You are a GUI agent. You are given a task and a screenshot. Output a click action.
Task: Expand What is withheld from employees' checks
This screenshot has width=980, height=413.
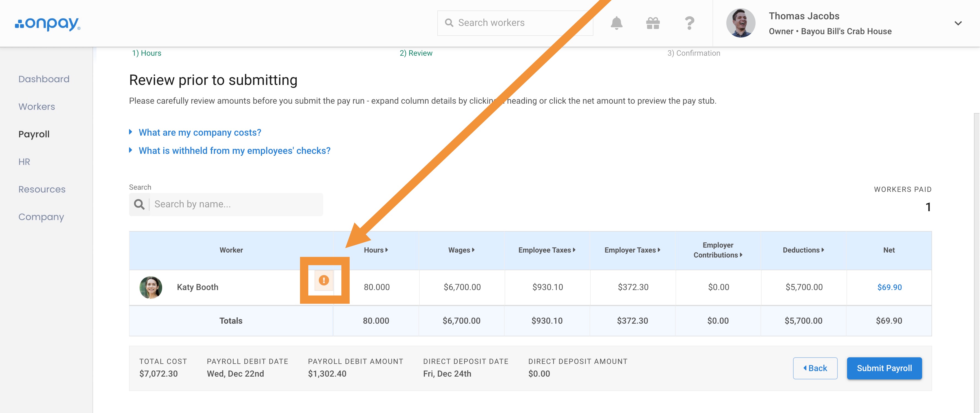pos(234,151)
